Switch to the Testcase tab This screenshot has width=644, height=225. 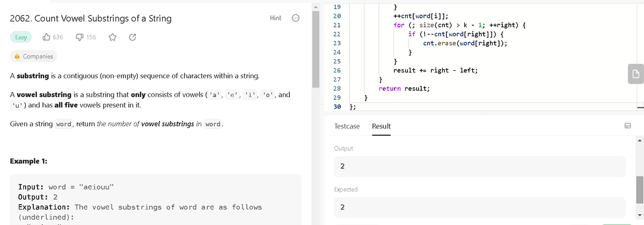(x=347, y=126)
